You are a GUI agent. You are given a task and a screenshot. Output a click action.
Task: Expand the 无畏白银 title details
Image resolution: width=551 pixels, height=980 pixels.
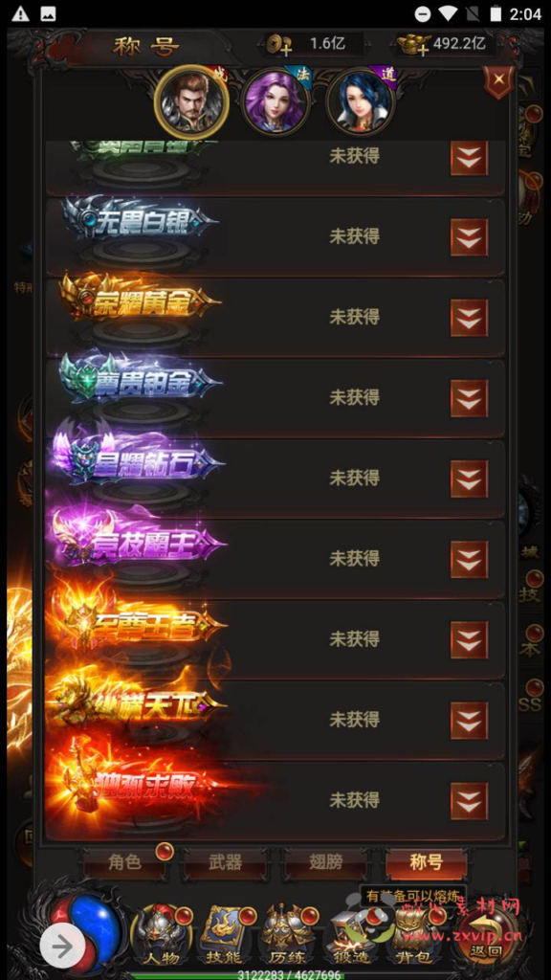tap(469, 237)
